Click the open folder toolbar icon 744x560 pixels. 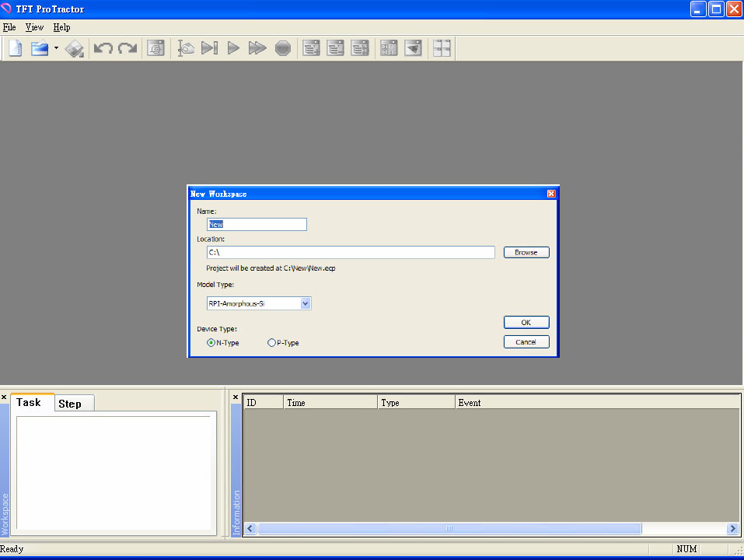click(x=40, y=48)
